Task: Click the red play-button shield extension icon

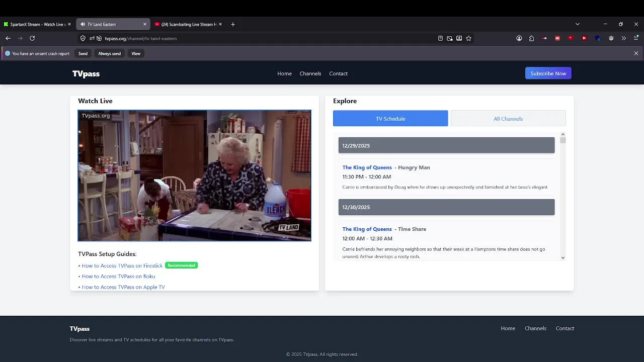Action: pos(571,38)
